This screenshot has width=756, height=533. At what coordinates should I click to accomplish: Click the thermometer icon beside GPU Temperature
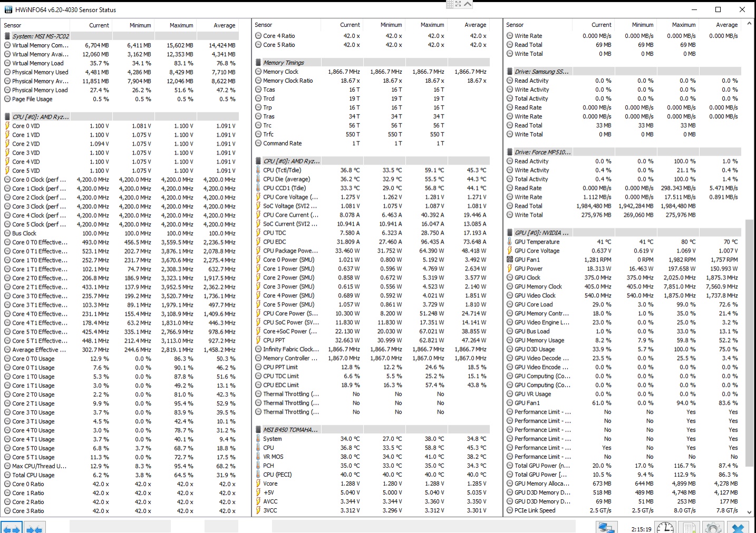(x=510, y=242)
